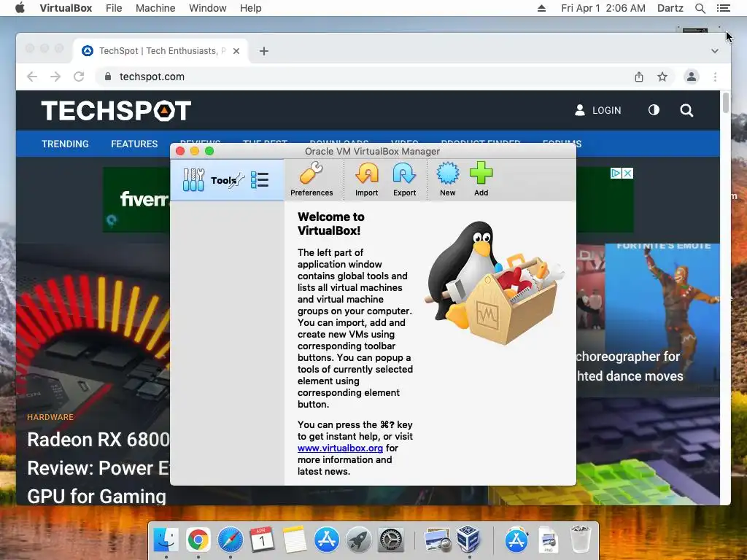
Task: Open the Trash in the Dock
Action: click(581, 539)
